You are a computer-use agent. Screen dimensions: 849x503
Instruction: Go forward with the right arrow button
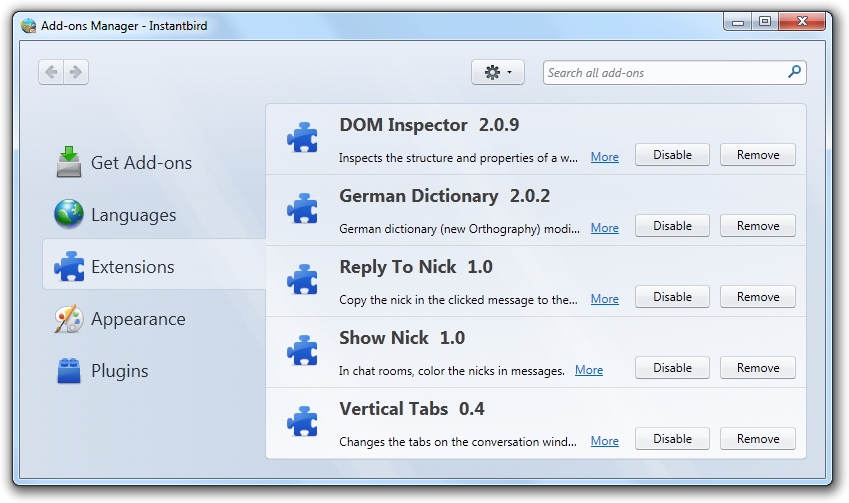click(76, 72)
